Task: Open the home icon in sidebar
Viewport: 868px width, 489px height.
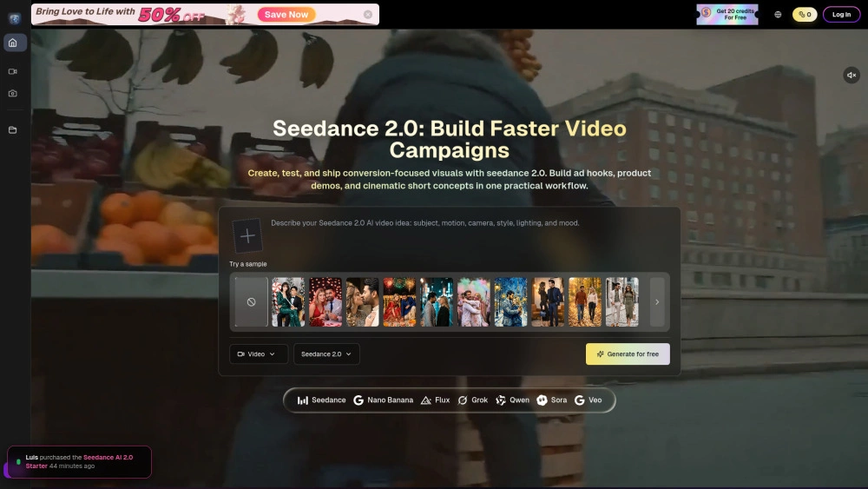Action: 15,43
